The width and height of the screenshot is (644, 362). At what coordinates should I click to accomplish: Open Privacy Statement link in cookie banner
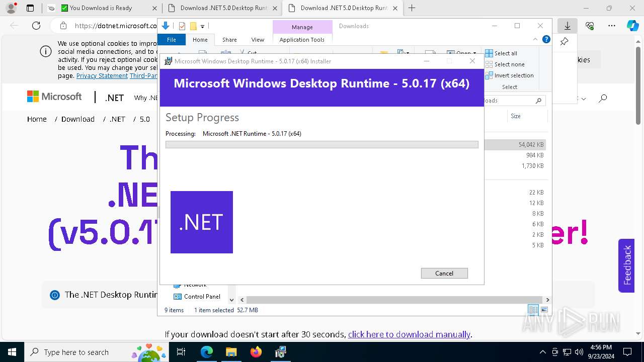tap(102, 76)
